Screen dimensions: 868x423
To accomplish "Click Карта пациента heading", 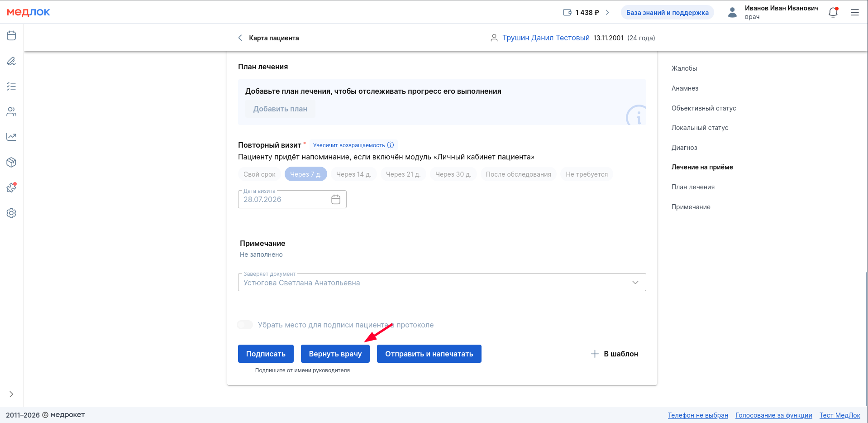I will 274,38.
